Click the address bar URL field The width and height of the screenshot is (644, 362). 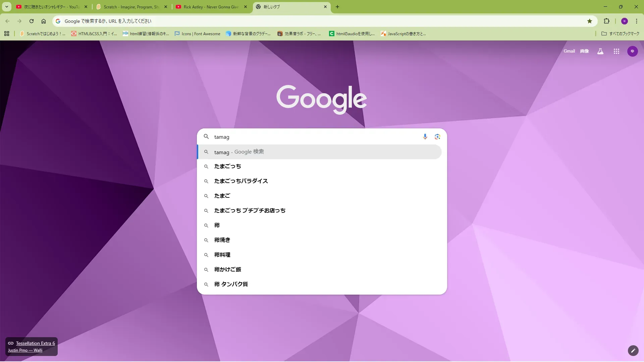[302, 21]
